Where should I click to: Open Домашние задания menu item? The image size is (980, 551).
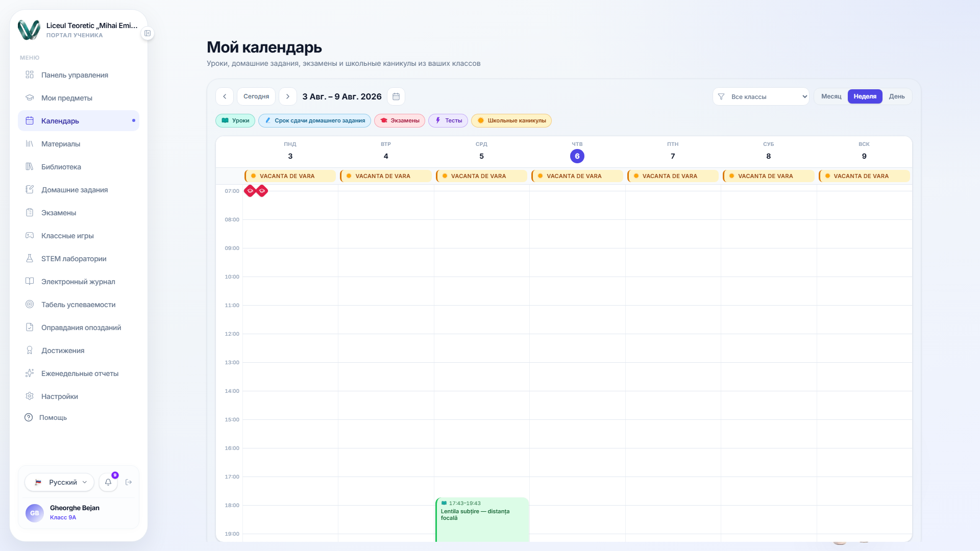79,190
